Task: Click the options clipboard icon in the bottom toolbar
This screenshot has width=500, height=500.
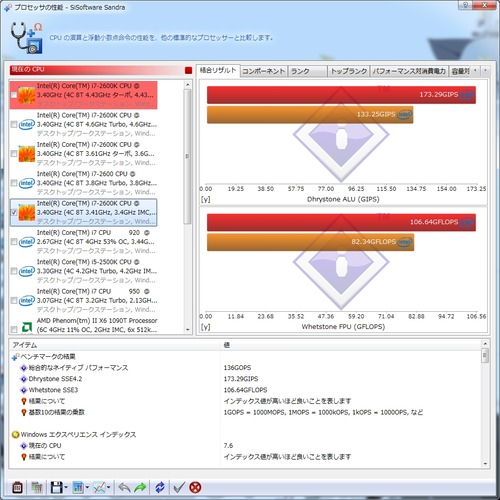Action: pyautogui.click(x=17, y=488)
